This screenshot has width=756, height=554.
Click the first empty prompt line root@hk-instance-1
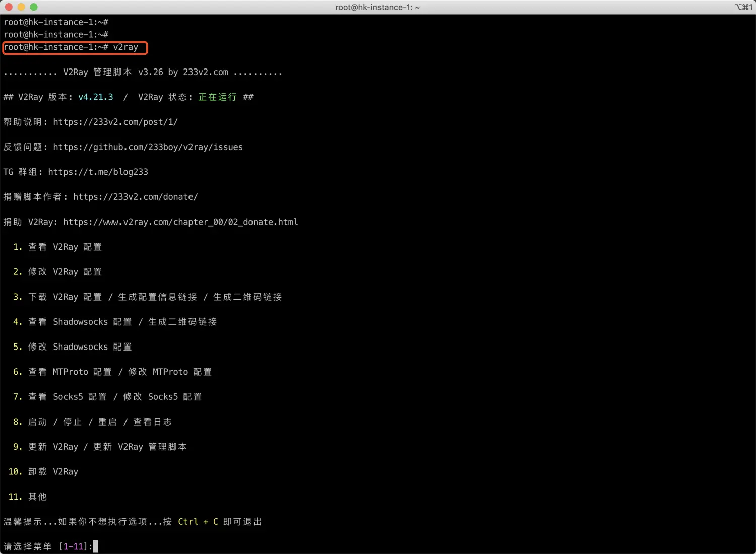[x=56, y=22]
